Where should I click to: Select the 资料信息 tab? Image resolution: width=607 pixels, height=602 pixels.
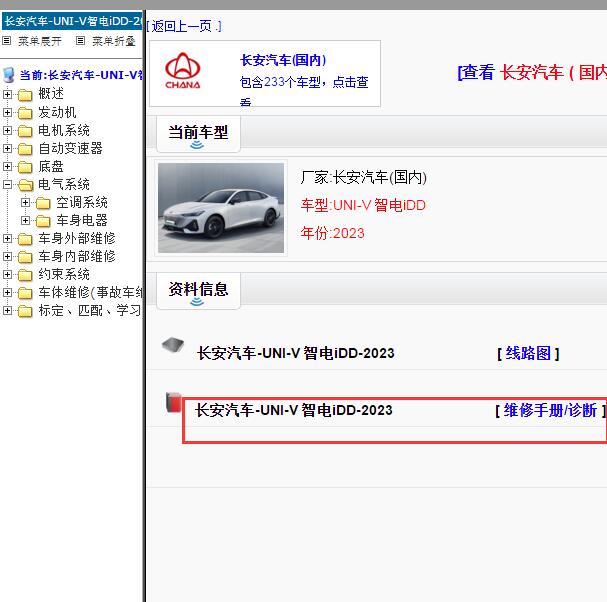(198, 291)
